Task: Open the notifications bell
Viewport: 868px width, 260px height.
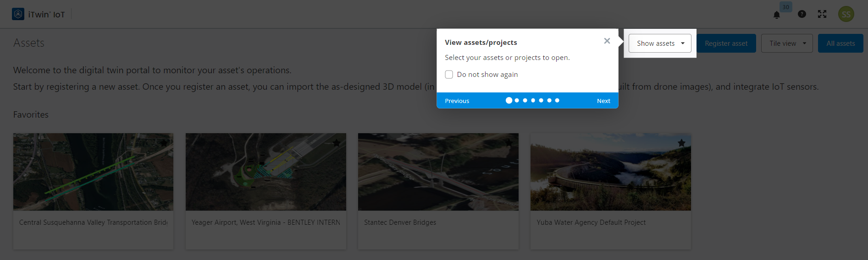Action: click(x=777, y=15)
